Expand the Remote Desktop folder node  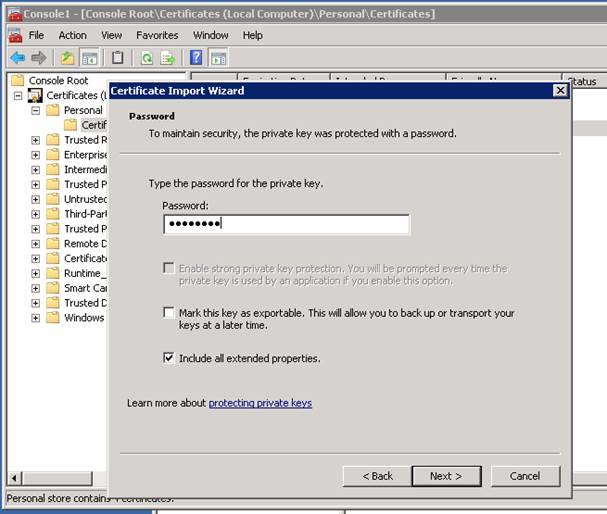(36, 243)
